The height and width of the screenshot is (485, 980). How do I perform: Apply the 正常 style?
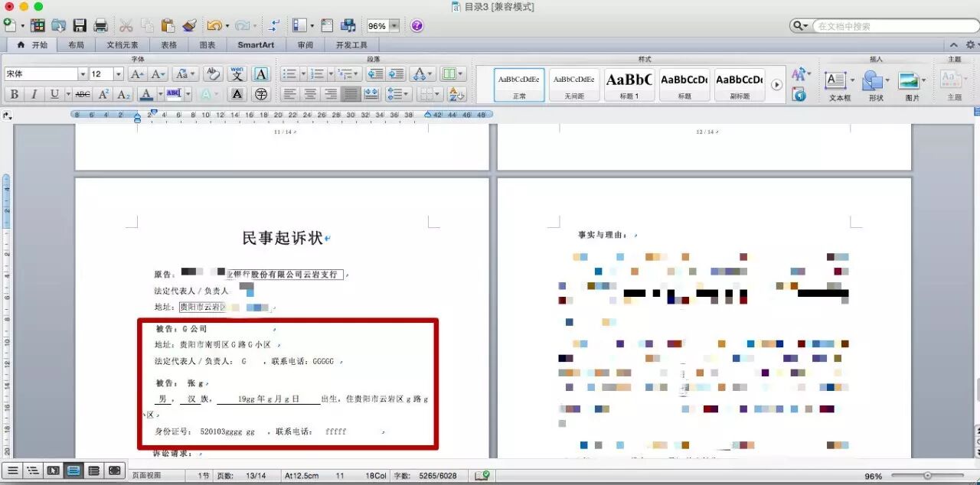point(519,84)
